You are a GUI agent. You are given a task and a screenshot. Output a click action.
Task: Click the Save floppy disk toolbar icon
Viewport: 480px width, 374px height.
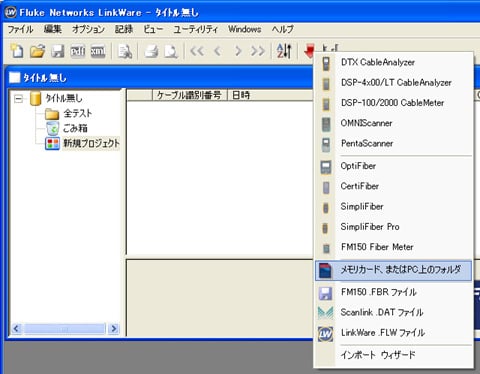[58, 51]
